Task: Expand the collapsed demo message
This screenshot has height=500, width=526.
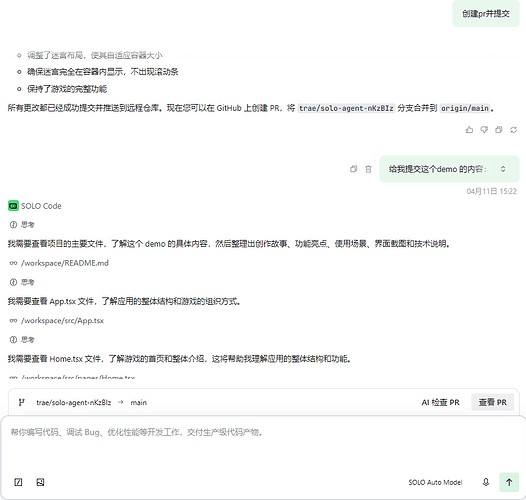Action: point(503,169)
